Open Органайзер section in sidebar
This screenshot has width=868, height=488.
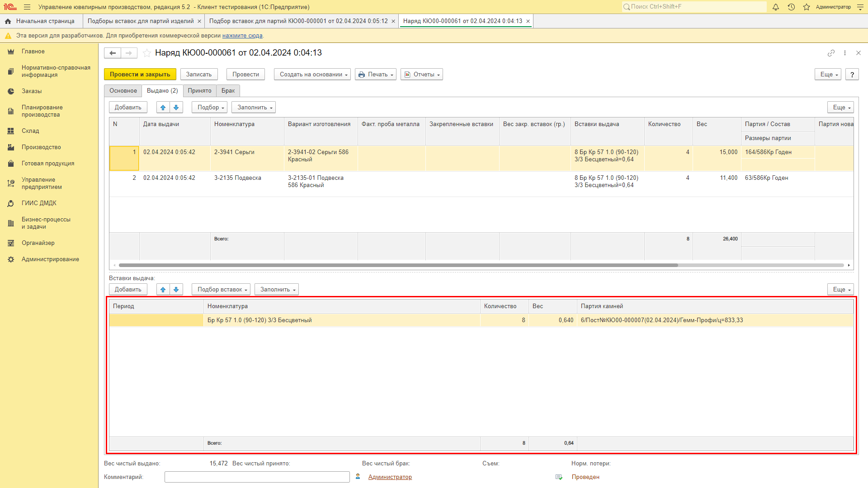coord(38,243)
